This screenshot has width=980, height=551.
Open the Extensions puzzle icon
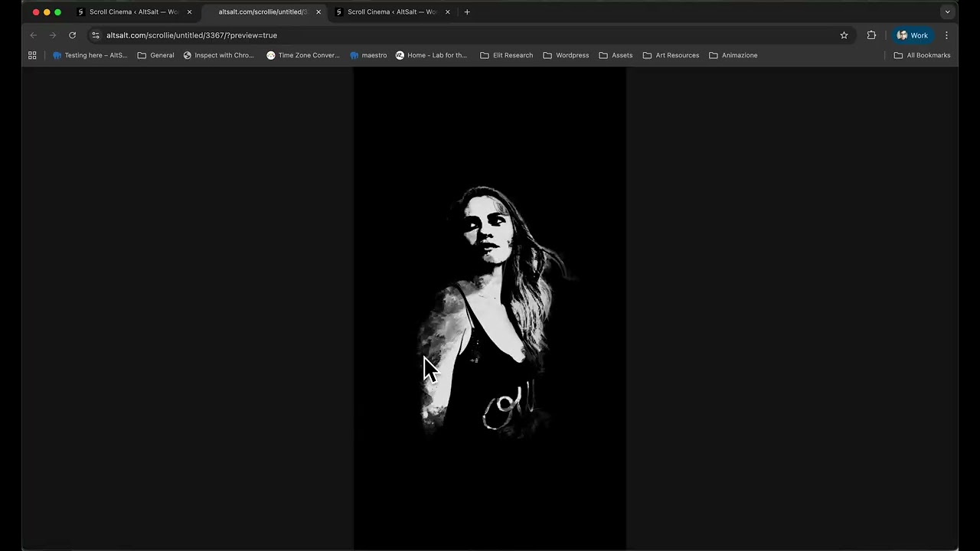coord(871,35)
